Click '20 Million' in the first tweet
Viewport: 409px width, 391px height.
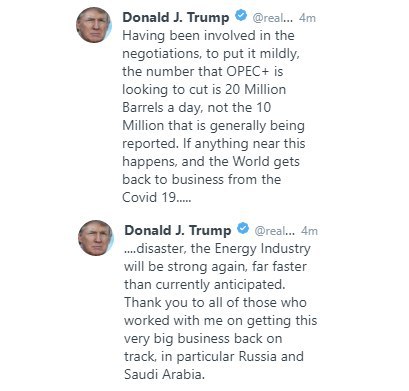[255, 89]
